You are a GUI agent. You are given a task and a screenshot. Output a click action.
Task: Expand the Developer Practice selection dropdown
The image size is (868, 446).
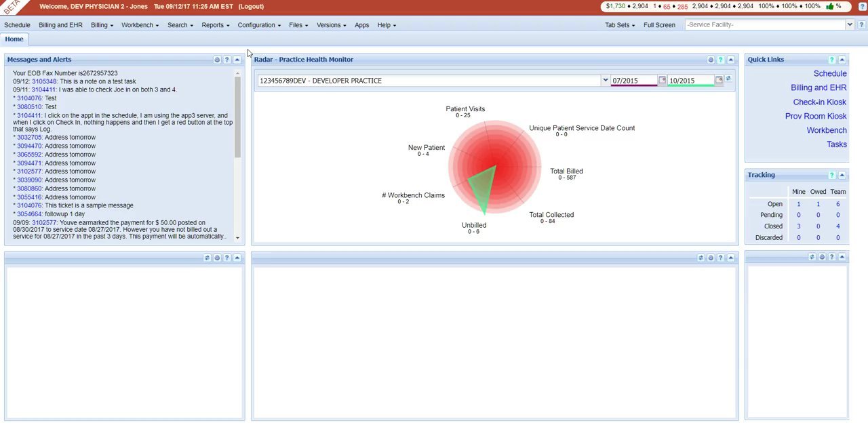point(605,81)
